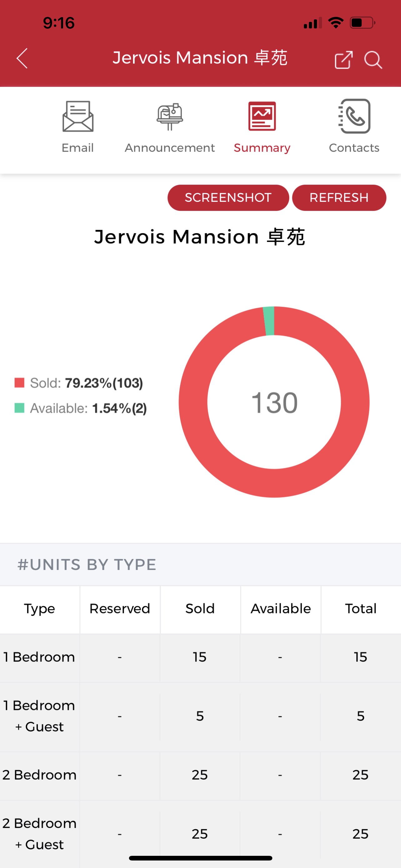Select the 1 Bedroom row label
Viewport: 401px width, 868px height.
coord(39,657)
